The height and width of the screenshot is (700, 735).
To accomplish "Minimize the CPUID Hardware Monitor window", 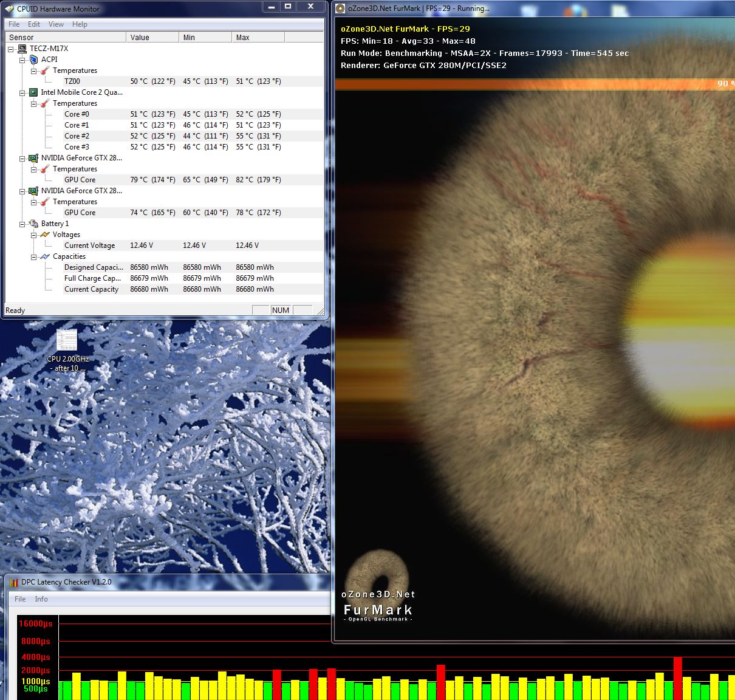I will (271, 7).
